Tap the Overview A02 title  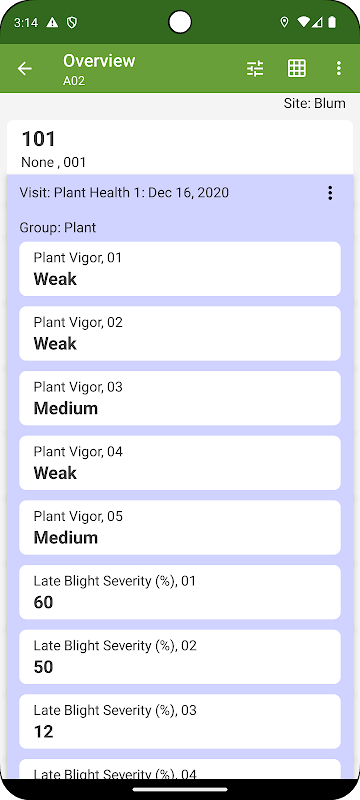[x=99, y=69]
